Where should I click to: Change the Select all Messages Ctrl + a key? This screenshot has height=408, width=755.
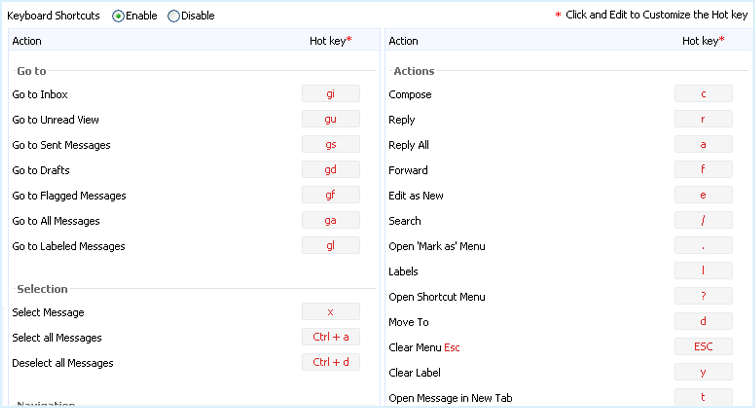pos(330,337)
